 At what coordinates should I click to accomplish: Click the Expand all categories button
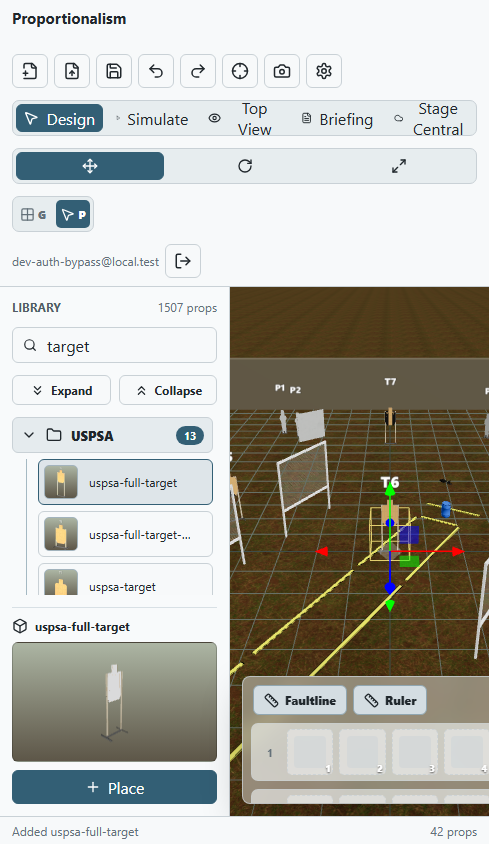(61, 390)
